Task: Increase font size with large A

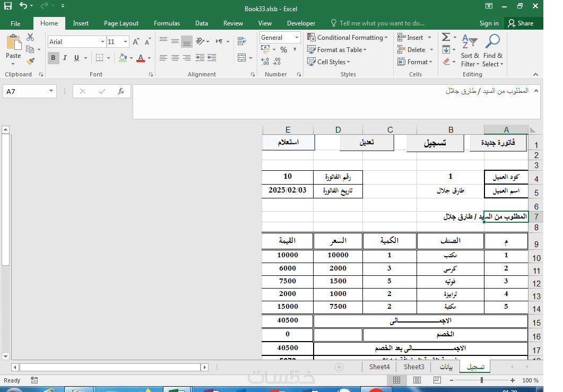Action: [x=136, y=42]
